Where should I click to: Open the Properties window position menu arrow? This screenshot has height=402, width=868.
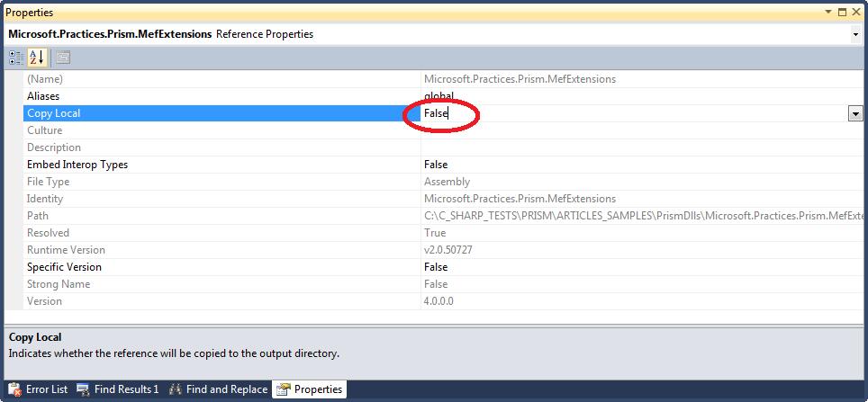click(x=828, y=12)
